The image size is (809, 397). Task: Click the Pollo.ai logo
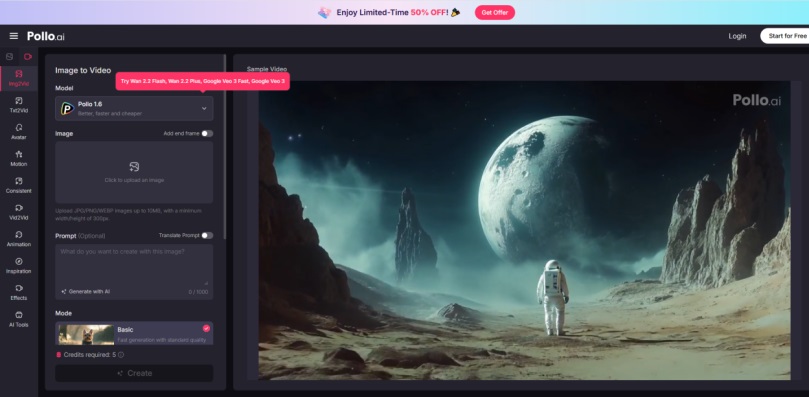46,37
